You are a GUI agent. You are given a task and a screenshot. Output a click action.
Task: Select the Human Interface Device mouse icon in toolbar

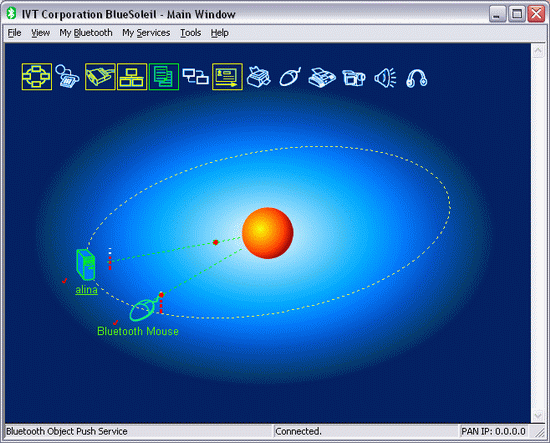tap(290, 76)
